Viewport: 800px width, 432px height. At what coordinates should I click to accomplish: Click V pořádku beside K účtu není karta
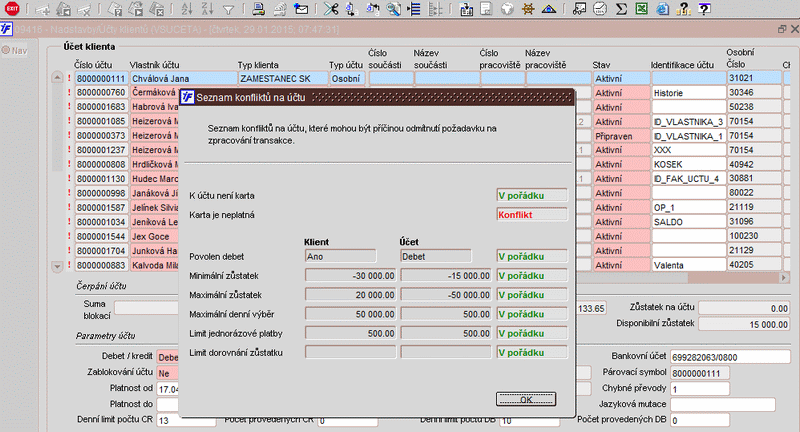(532, 195)
